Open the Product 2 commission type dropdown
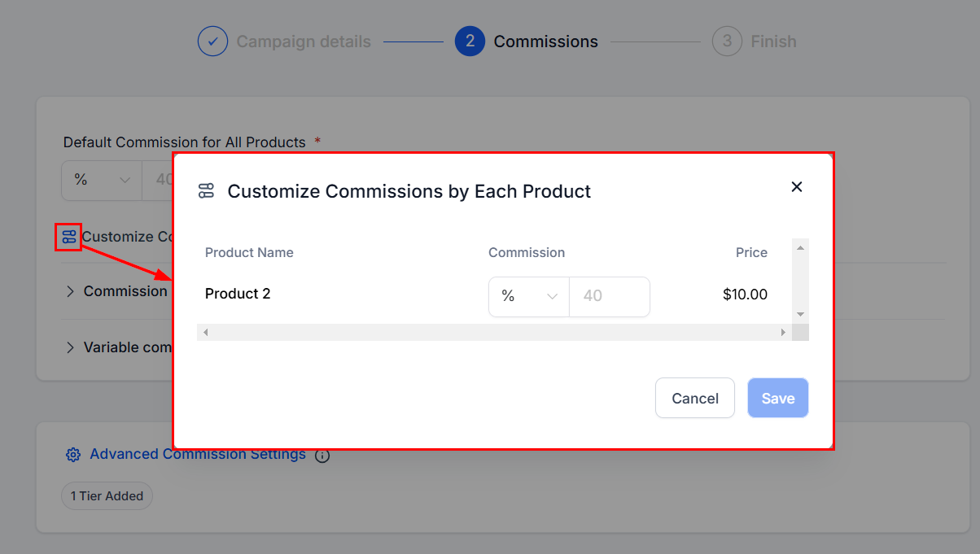This screenshot has height=554, width=980. pos(529,297)
